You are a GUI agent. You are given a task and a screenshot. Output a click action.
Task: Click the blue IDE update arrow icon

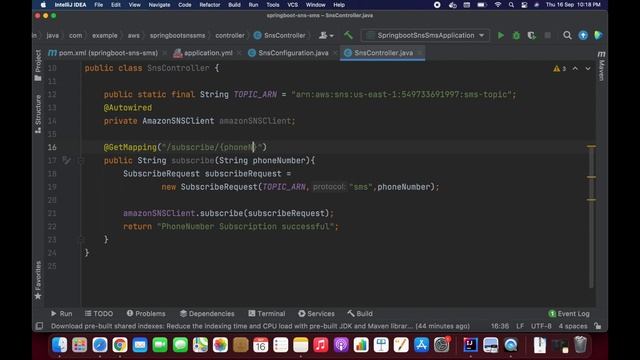[583, 36]
